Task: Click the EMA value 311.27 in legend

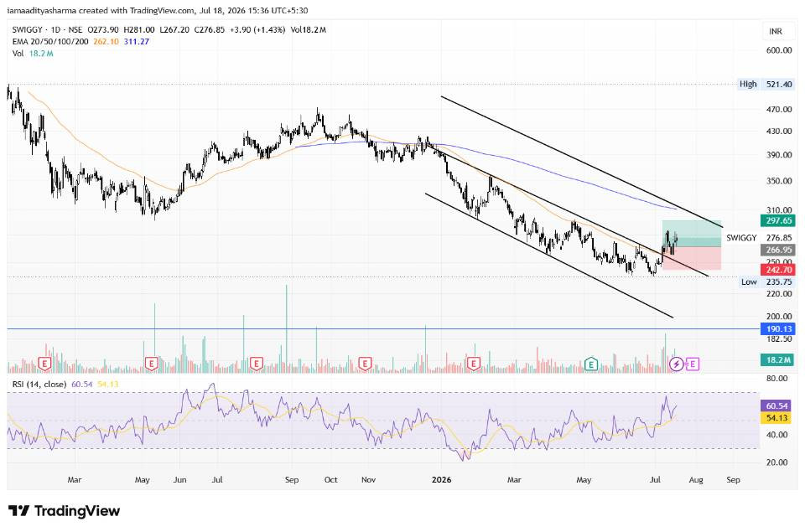Action: pos(137,42)
